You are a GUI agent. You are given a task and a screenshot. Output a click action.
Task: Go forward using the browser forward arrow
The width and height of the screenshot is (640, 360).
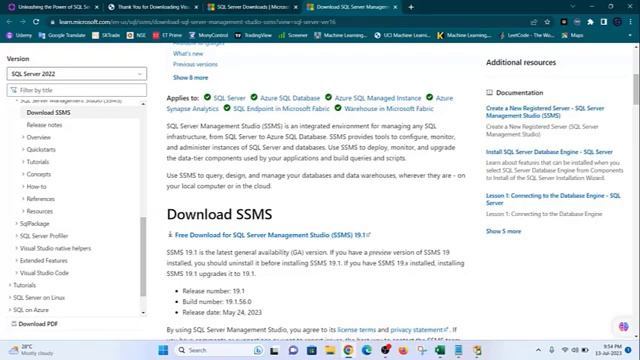pyautogui.click(x=22, y=22)
